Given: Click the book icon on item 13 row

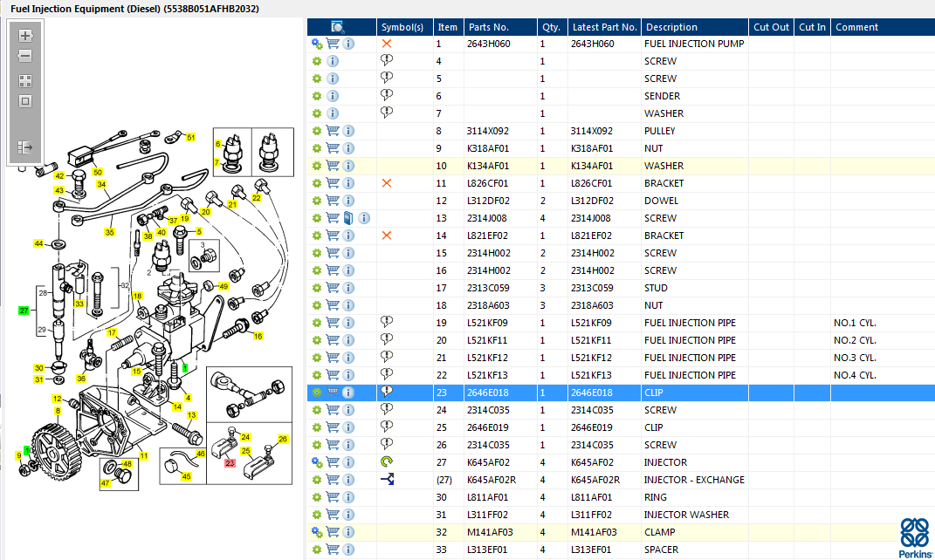Looking at the screenshot, I should tap(348, 218).
